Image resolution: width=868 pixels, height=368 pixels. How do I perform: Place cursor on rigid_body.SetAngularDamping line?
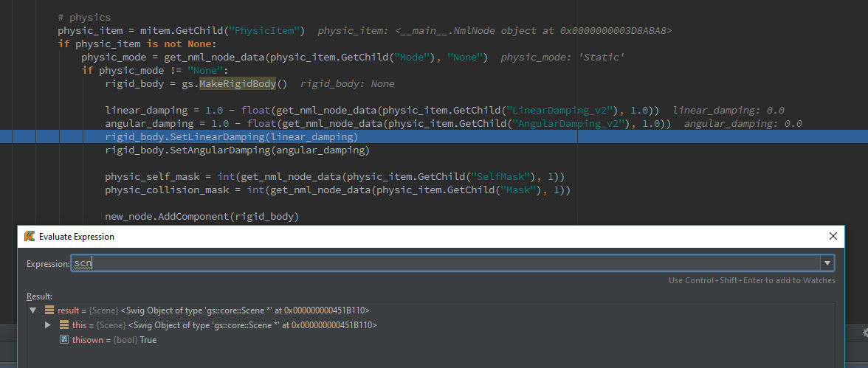tap(237, 150)
